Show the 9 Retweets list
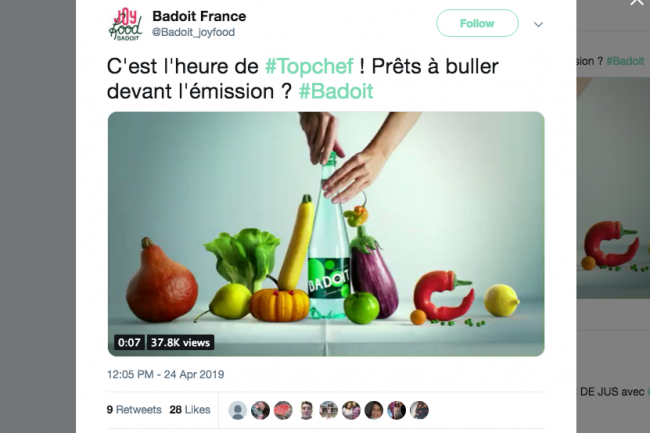650x433 pixels. (134, 410)
